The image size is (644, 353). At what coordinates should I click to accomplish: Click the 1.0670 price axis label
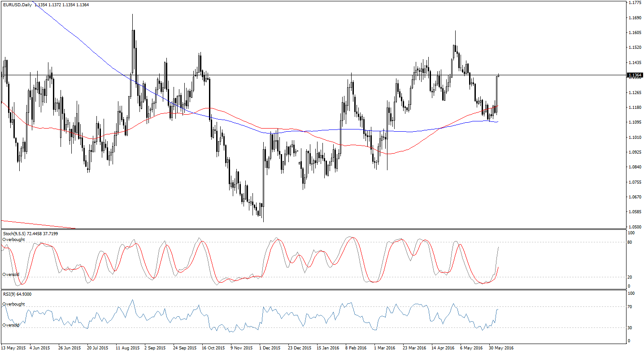pyautogui.click(x=634, y=197)
